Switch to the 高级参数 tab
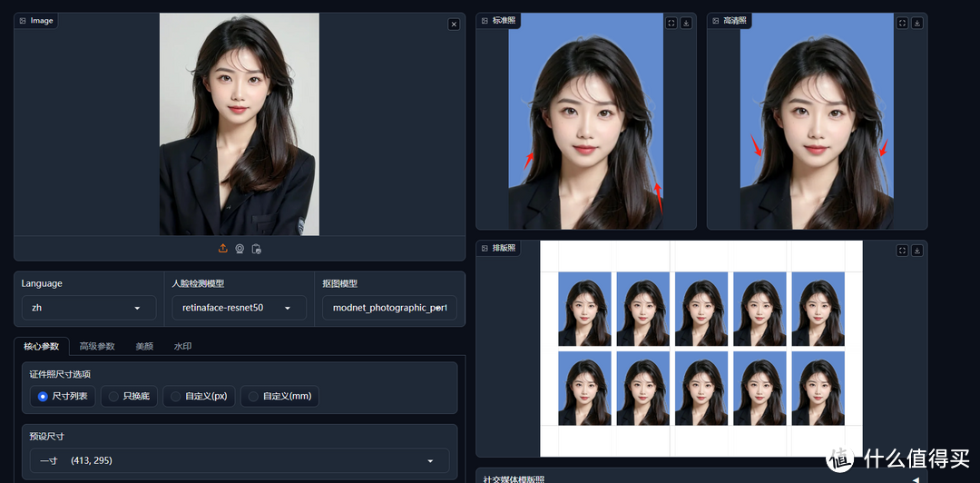Viewport: 980px width, 483px height. (x=97, y=346)
